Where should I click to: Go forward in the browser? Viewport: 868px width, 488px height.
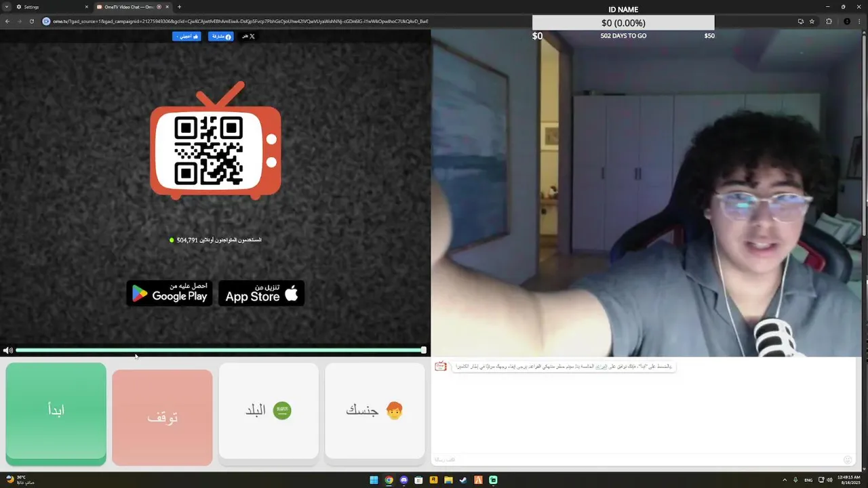tap(19, 21)
